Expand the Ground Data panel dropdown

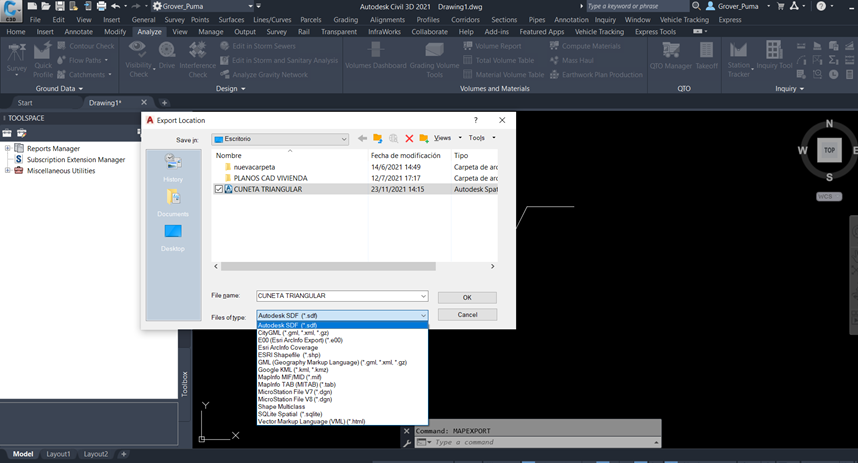point(59,89)
